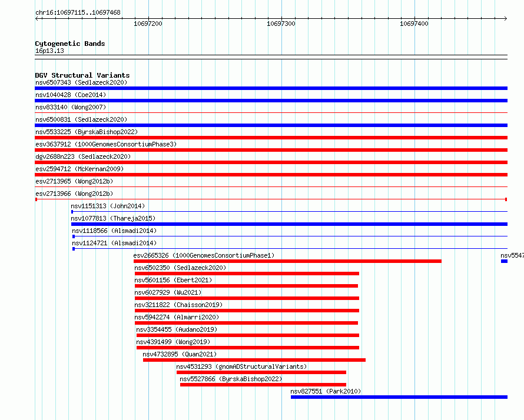Click the chr16:10697115..10697468 range text
Screen dimensions: 524x420
(78, 12)
